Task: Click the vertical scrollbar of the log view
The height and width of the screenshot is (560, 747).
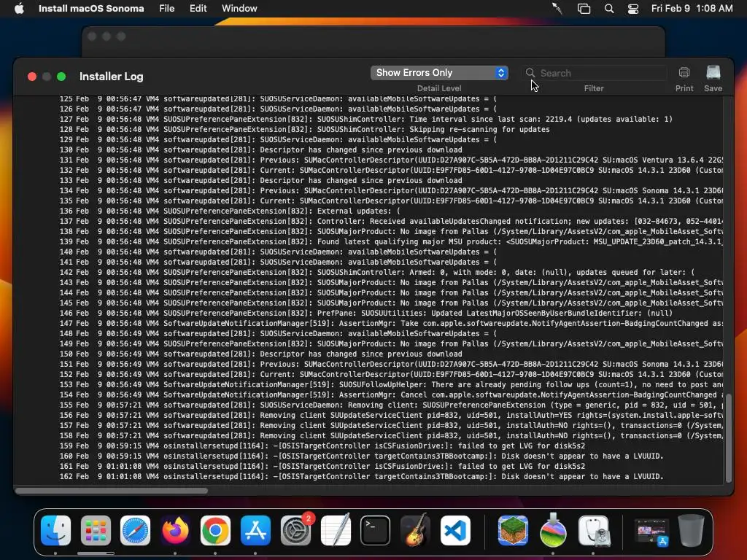Action: (728, 438)
